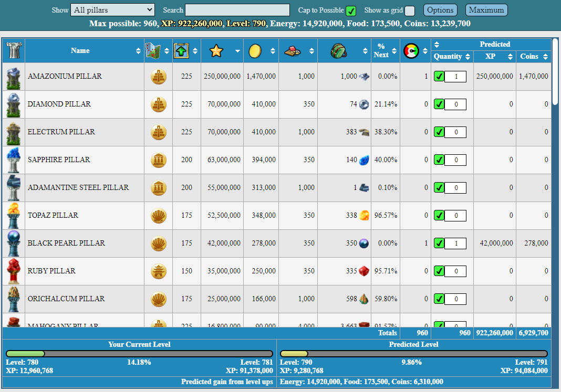
Task: Click the ruby gem material icon
Action: point(364,271)
